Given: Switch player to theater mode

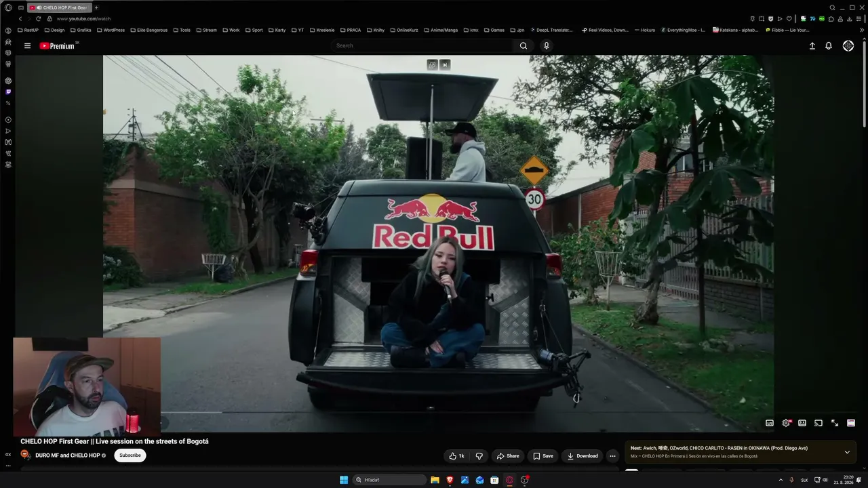Looking at the screenshot, I should click(x=802, y=423).
